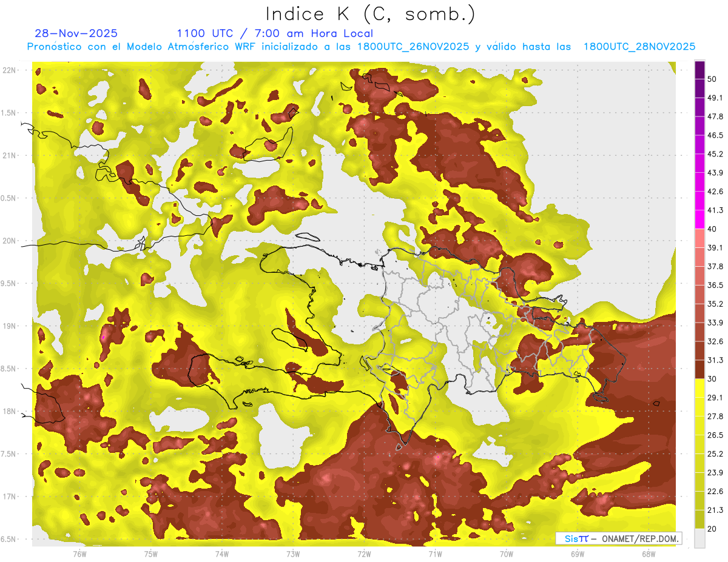Pick the magenta swatch between 40 and 41.3

[x=699, y=220]
